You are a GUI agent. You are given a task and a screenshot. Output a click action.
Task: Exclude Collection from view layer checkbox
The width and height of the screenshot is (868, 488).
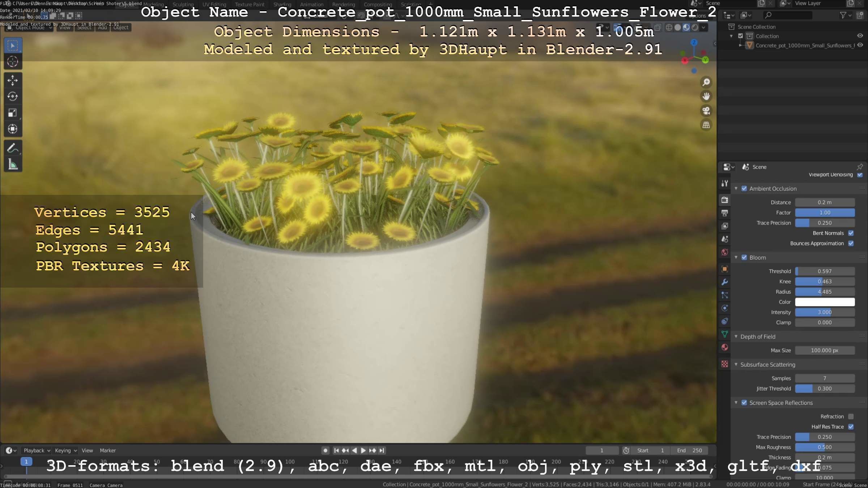point(740,36)
